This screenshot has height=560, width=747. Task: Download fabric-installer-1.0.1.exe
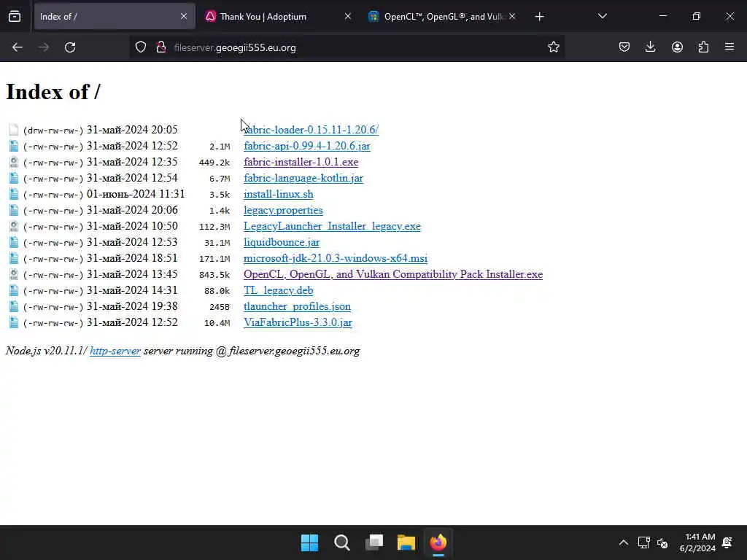click(301, 162)
